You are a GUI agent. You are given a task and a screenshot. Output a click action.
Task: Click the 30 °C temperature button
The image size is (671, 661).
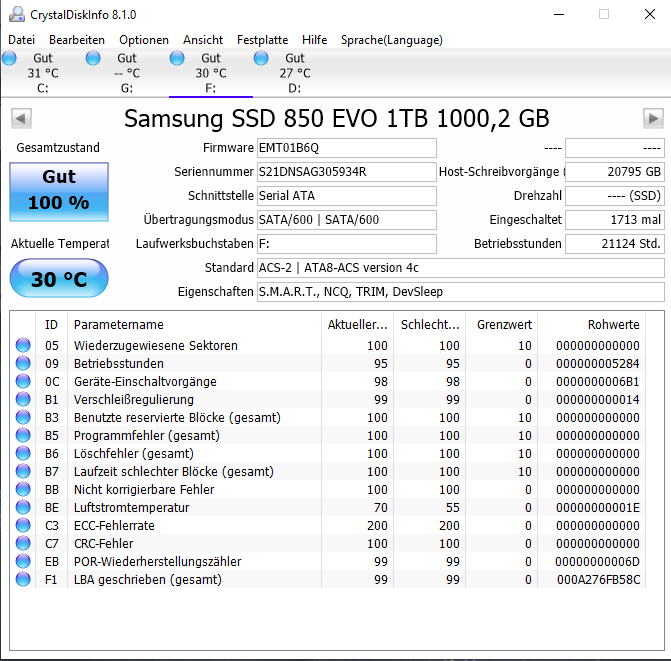pyautogui.click(x=59, y=278)
